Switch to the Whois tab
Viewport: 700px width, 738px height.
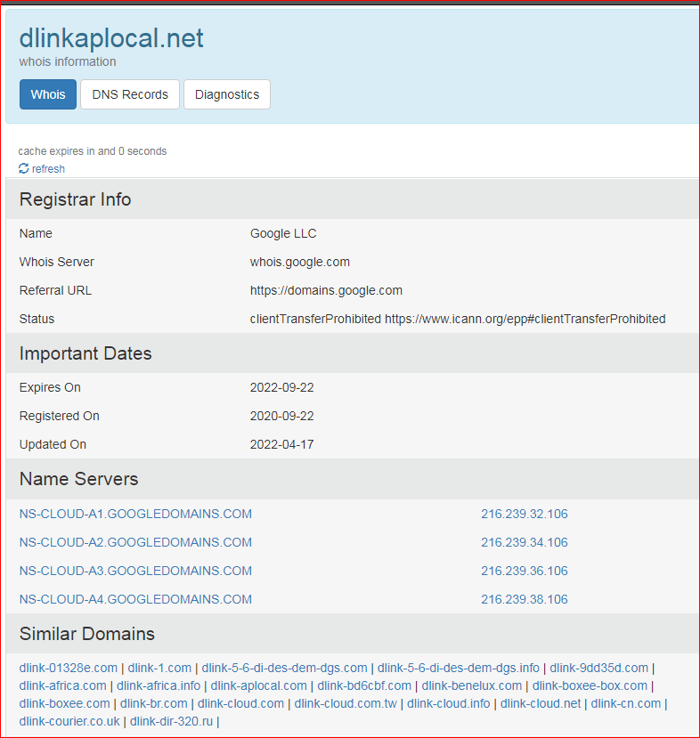pos(48,94)
